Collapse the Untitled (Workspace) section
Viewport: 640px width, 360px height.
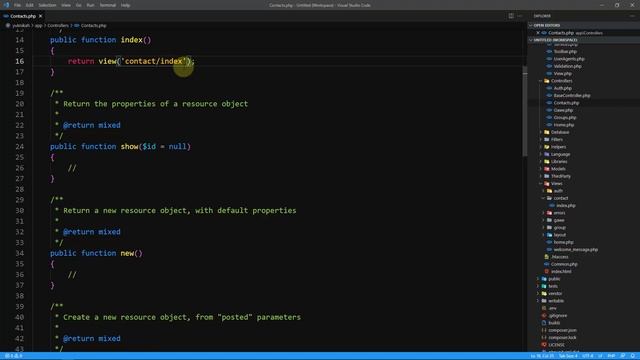[x=584, y=40]
